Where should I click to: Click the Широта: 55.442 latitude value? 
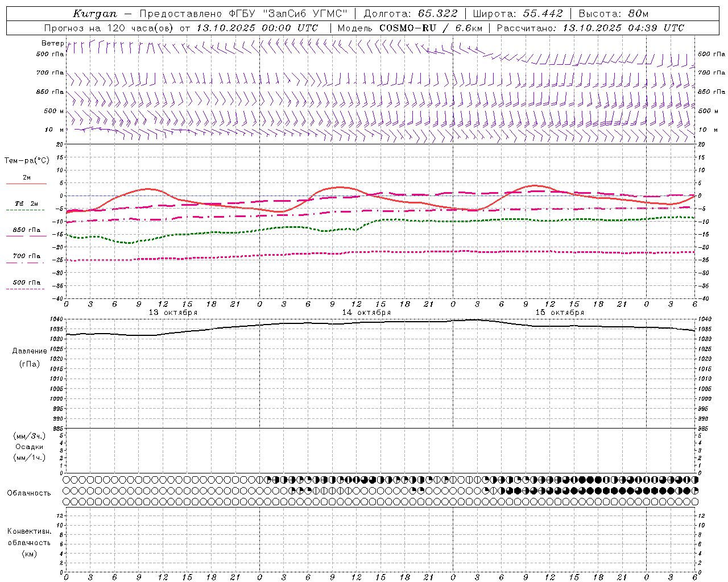(x=518, y=14)
